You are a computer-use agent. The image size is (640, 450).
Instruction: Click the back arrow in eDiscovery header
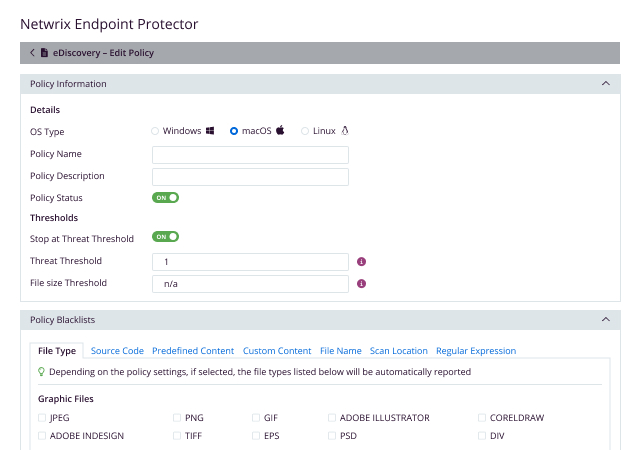tap(32, 53)
